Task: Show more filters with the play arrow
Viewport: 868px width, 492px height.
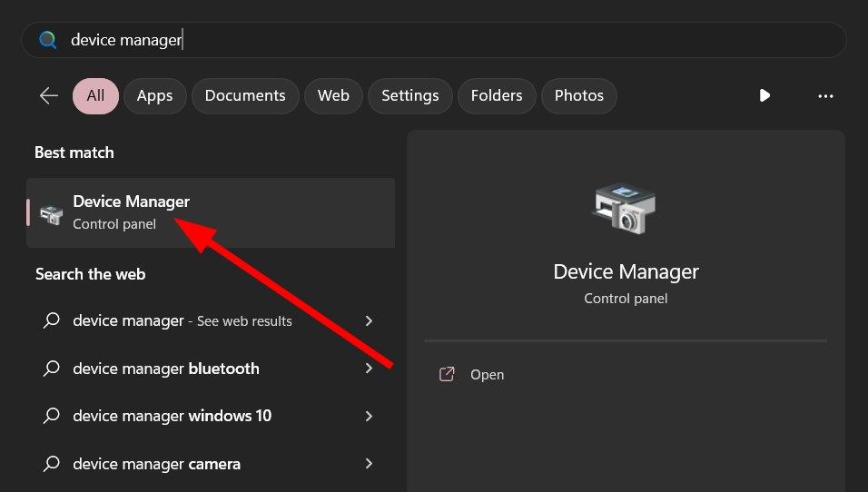Action: 764,95
